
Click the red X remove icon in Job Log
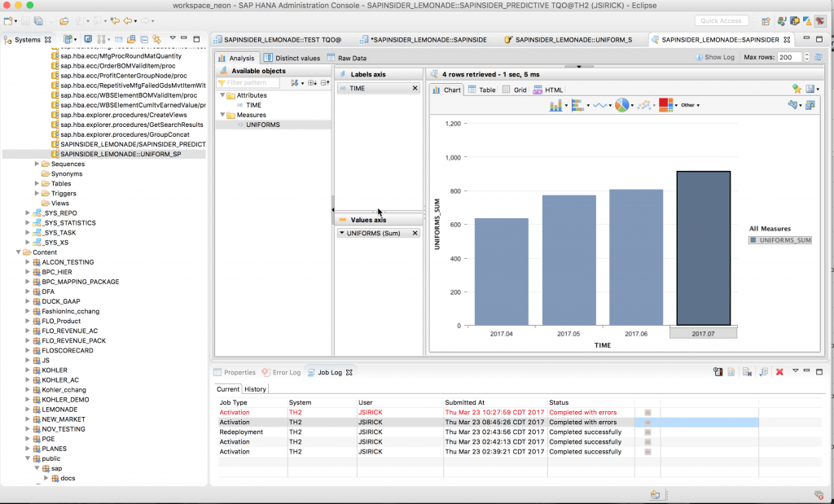pyautogui.click(x=779, y=372)
